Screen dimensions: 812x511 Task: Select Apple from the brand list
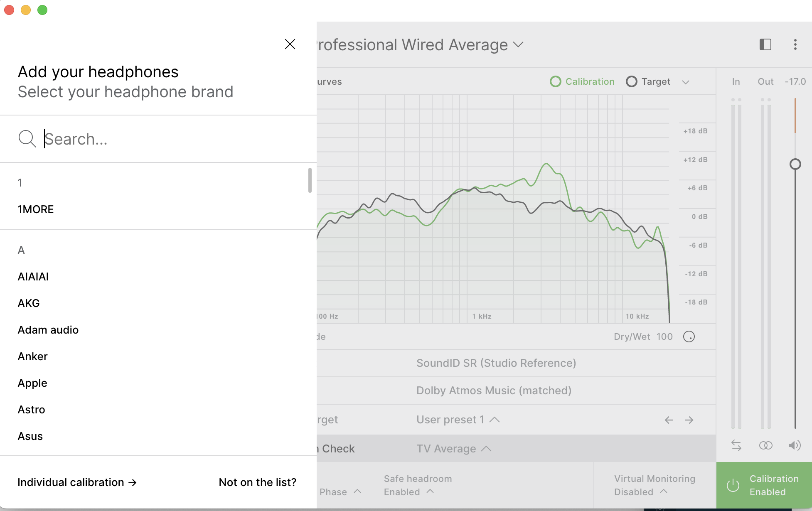pyautogui.click(x=32, y=383)
